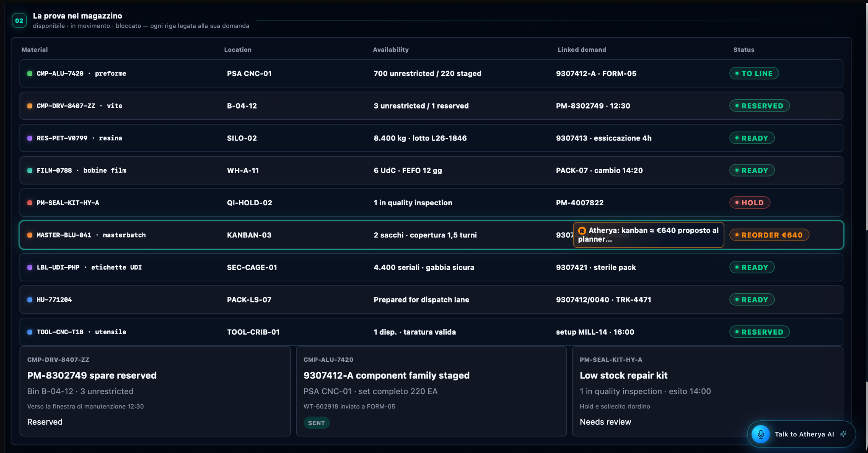Click the Material column header
The width and height of the screenshot is (868, 453).
point(35,50)
